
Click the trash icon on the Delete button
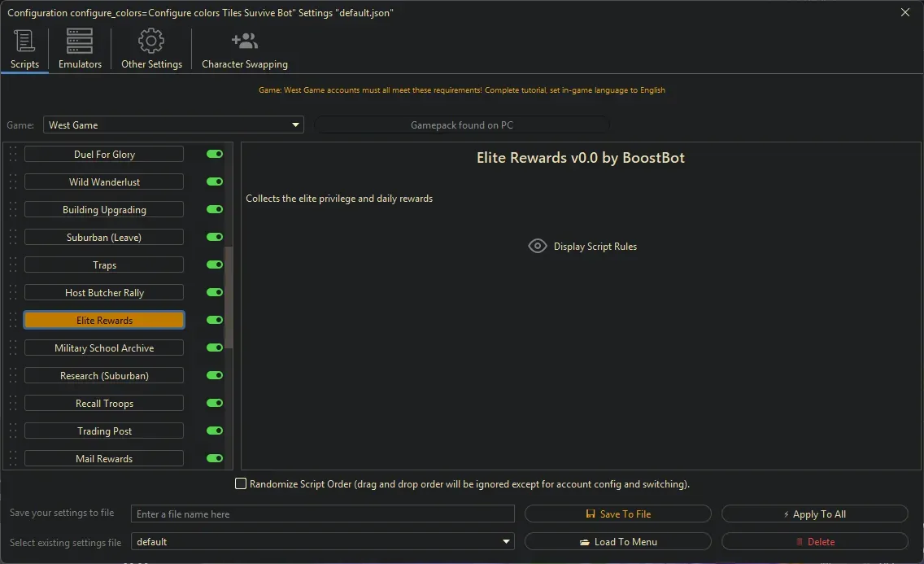coord(802,541)
